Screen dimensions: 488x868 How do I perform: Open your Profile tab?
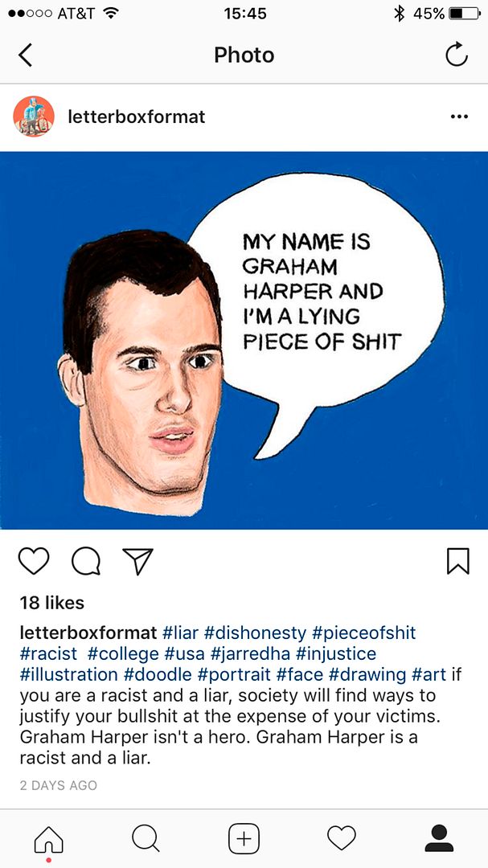[x=439, y=838]
